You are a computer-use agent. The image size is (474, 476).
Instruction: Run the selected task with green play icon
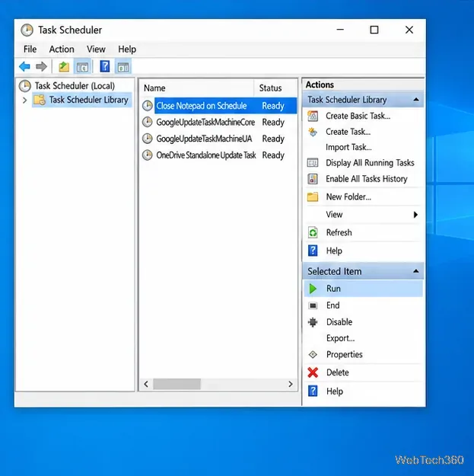(363, 289)
